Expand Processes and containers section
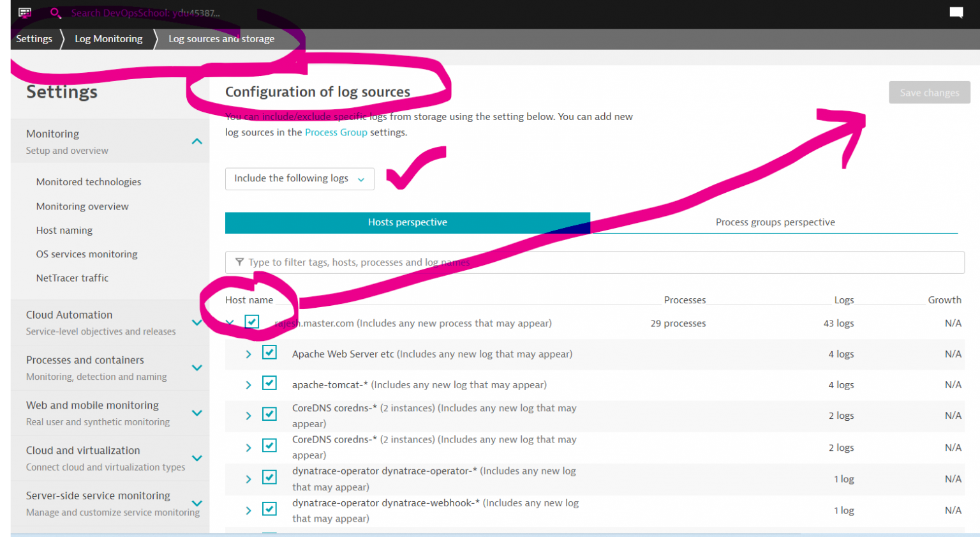Image resolution: width=980 pixels, height=537 pixels. point(197,368)
